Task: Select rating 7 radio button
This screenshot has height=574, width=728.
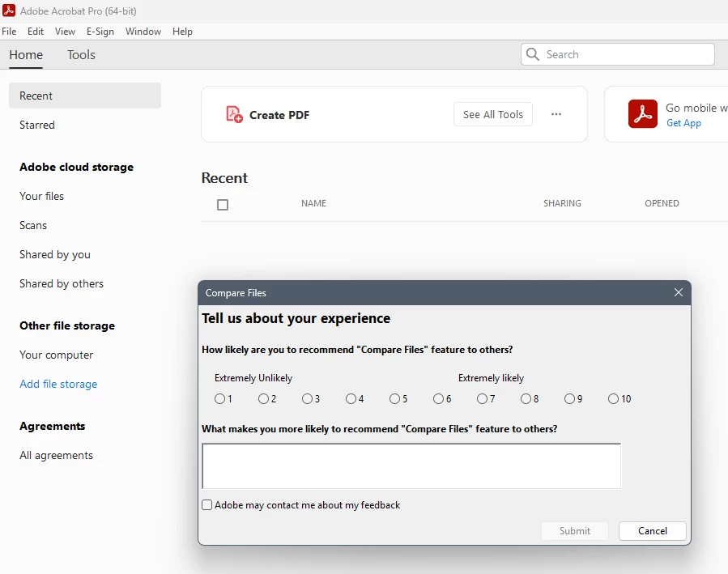Action: (482, 398)
